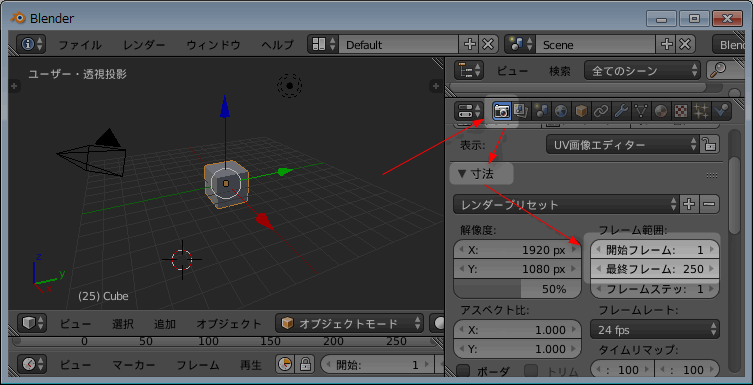Enable the ボーダ checkbox
Viewport: 753px width, 385px height.
(x=463, y=371)
